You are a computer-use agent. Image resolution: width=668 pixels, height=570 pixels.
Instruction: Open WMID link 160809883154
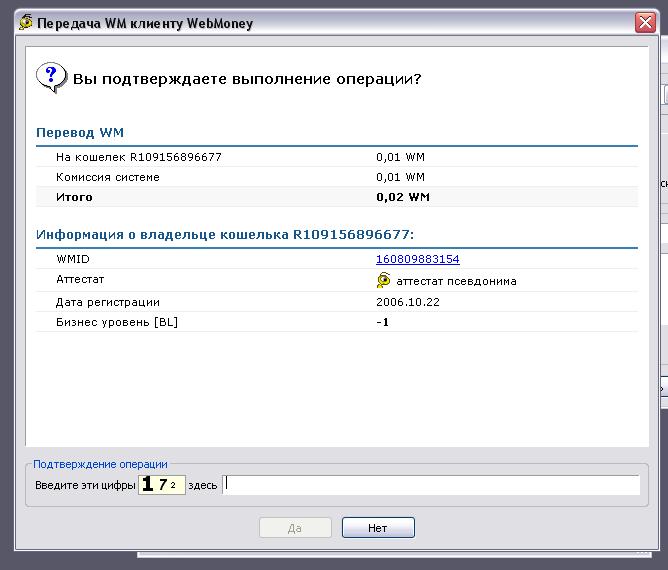tap(418, 259)
